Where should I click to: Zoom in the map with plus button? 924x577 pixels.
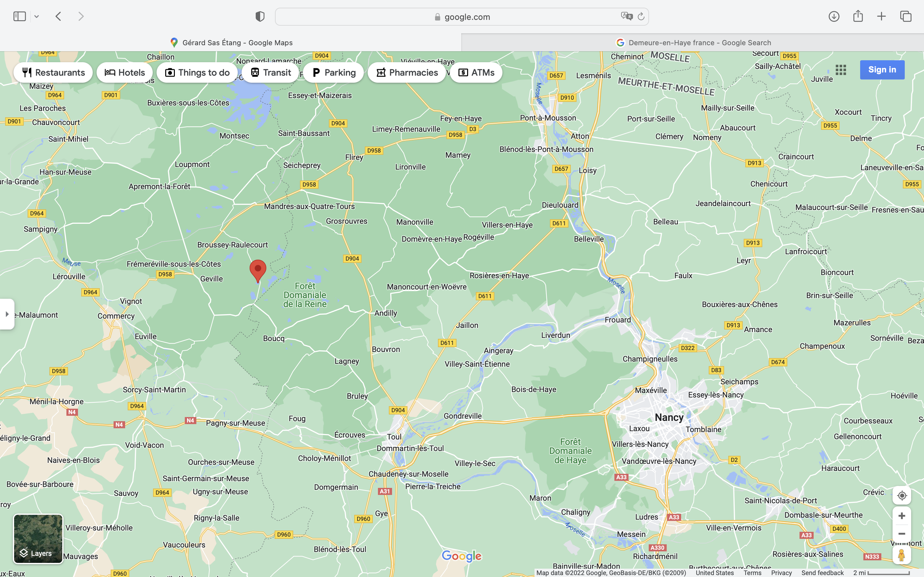tap(902, 516)
